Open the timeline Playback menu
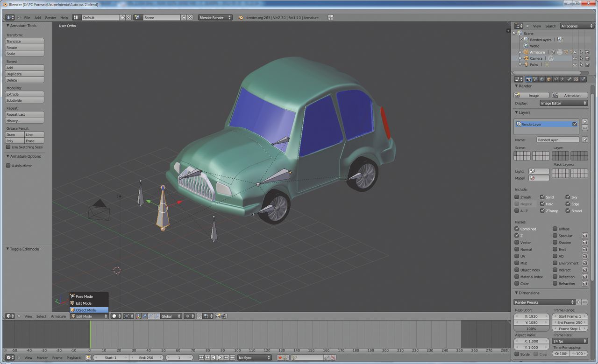The width and height of the screenshot is (598, 364). [73, 358]
